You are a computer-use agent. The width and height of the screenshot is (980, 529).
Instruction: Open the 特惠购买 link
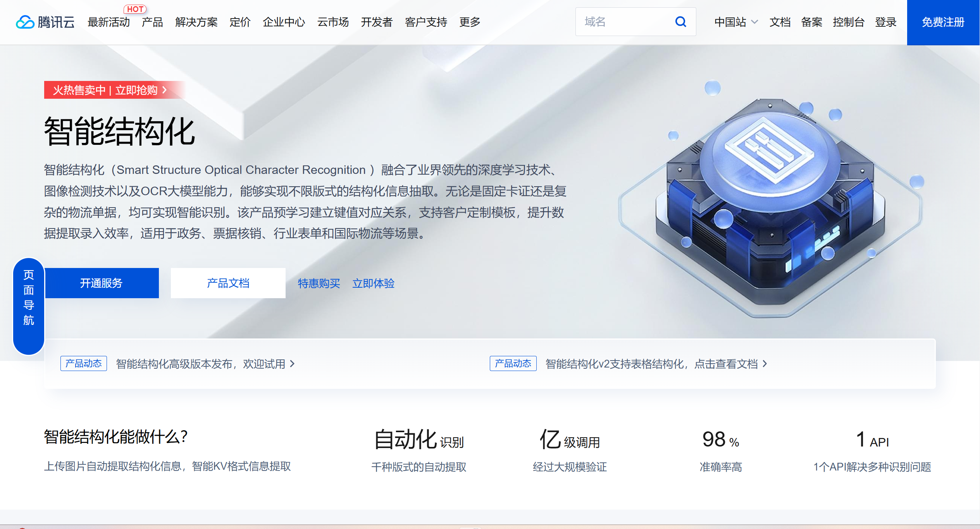(319, 283)
